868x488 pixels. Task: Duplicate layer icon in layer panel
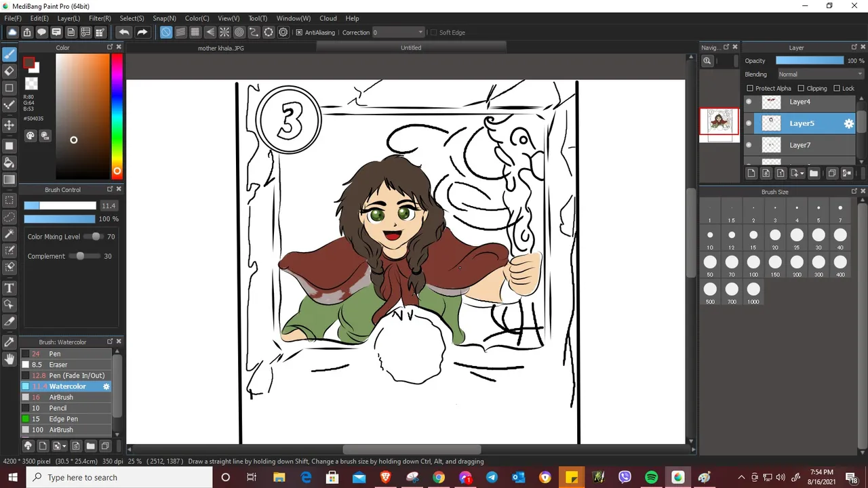click(x=832, y=173)
